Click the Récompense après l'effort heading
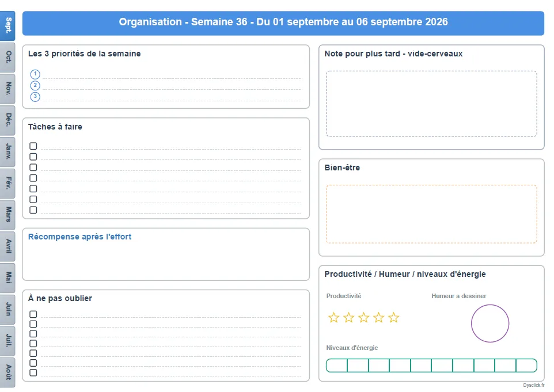Screen dimensions: 554x392 tap(80, 237)
